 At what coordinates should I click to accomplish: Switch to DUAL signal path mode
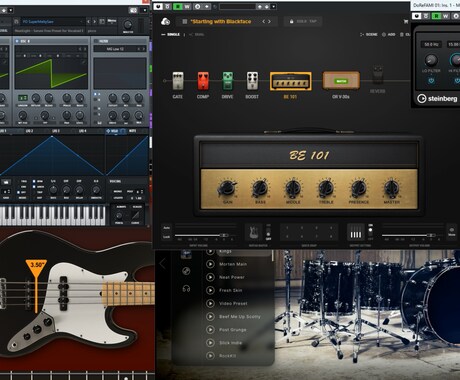click(x=196, y=34)
